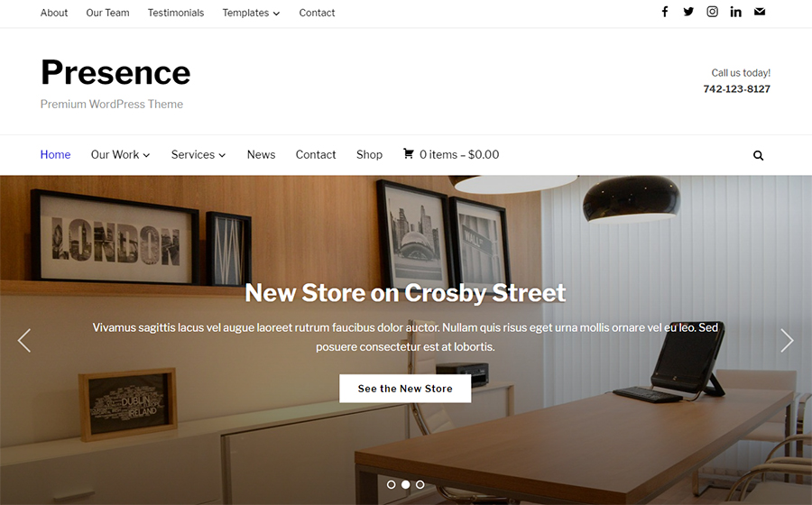The height and width of the screenshot is (505, 812).
Task: Expand the Templates dropdown menu
Action: (x=251, y=13)
